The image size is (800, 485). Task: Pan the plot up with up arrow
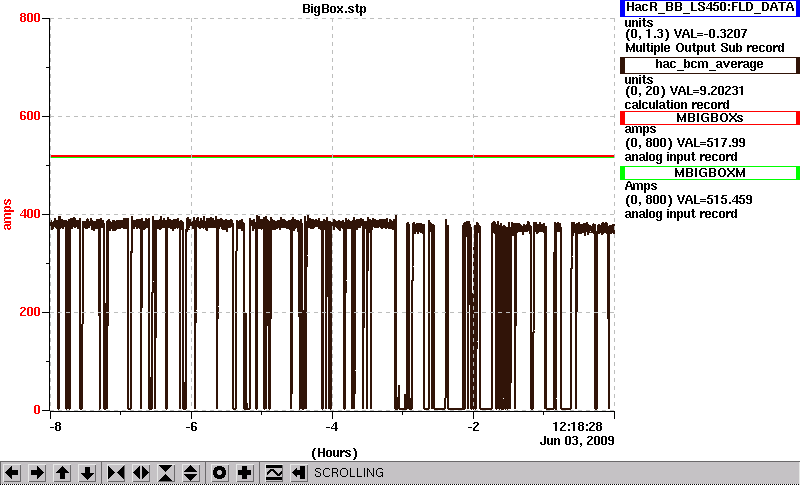(62, 473)
